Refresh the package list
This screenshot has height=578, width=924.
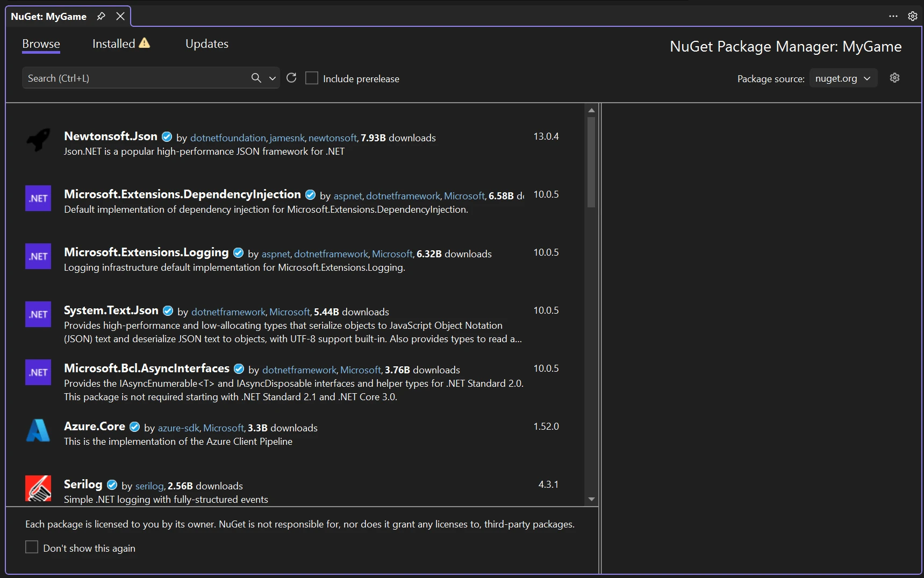(x=291, y=78)
